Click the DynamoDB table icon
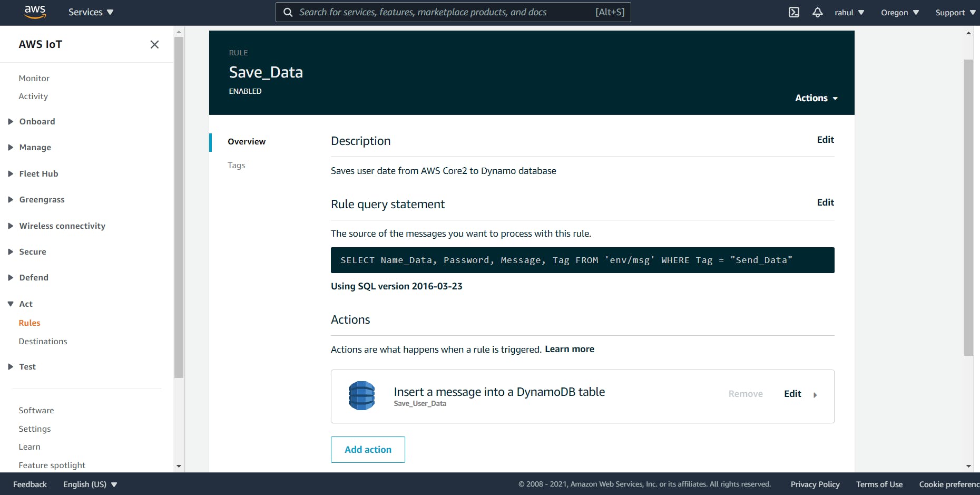Image resolution: width=980 pixels, height=495 pixels. pos(361,395)
